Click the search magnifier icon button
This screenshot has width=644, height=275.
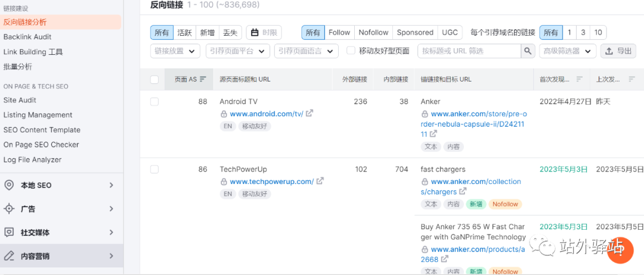(x=527, y=51)
